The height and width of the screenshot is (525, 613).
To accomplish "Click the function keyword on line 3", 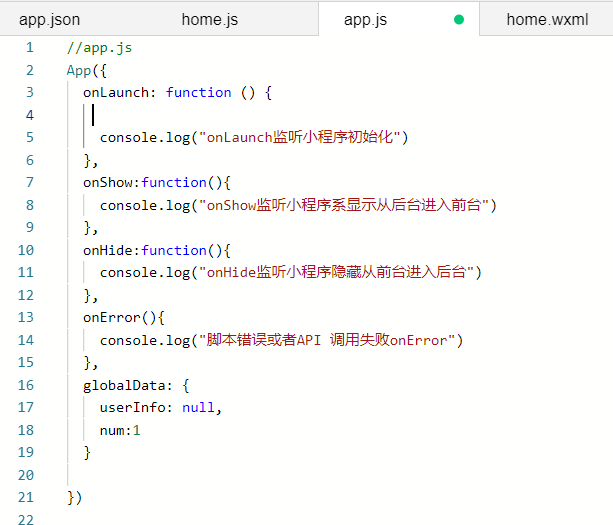I will pyautogui.click(x=199, y=93).
